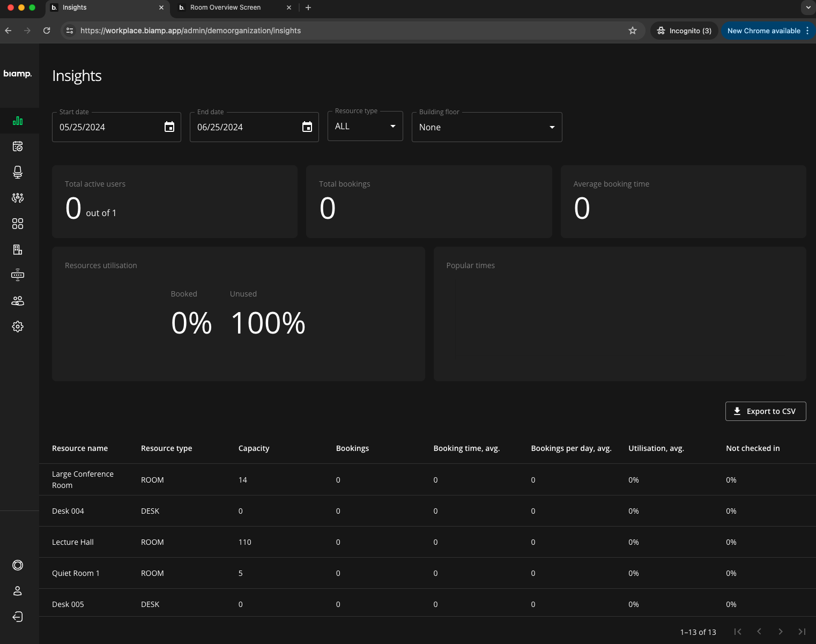Go to first page of table
Viewport: 816px width, 644px height.
[738, 632]
